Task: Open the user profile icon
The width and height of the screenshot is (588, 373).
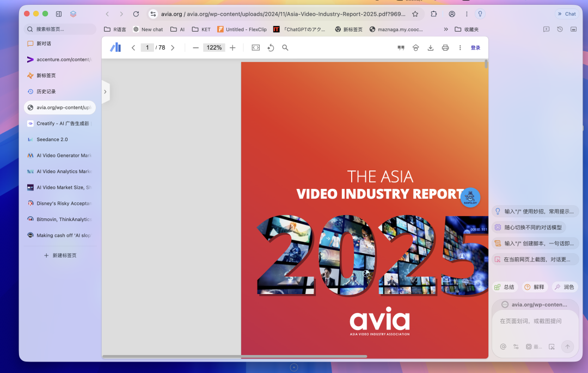Action: pyautogui.click(x=452, y=14)
